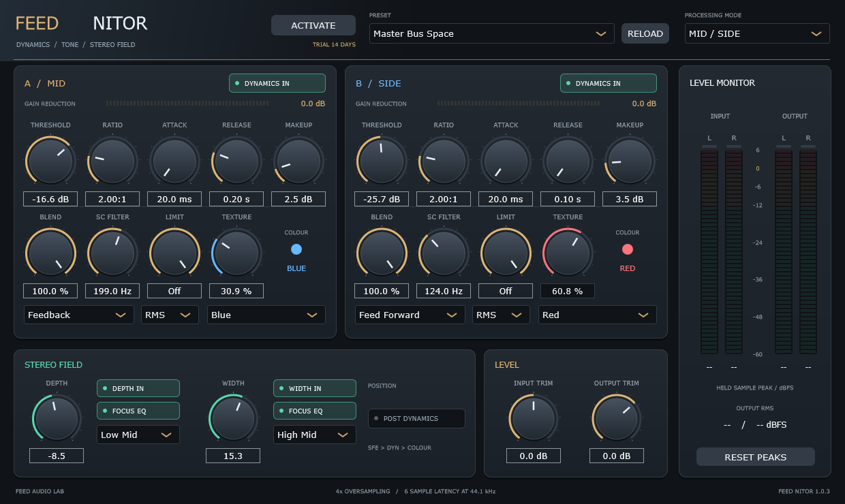This screenshot has height=504, width=845.
Task: Click the blue MID TEXTURE knob
Action: click(x=236, y=253)
